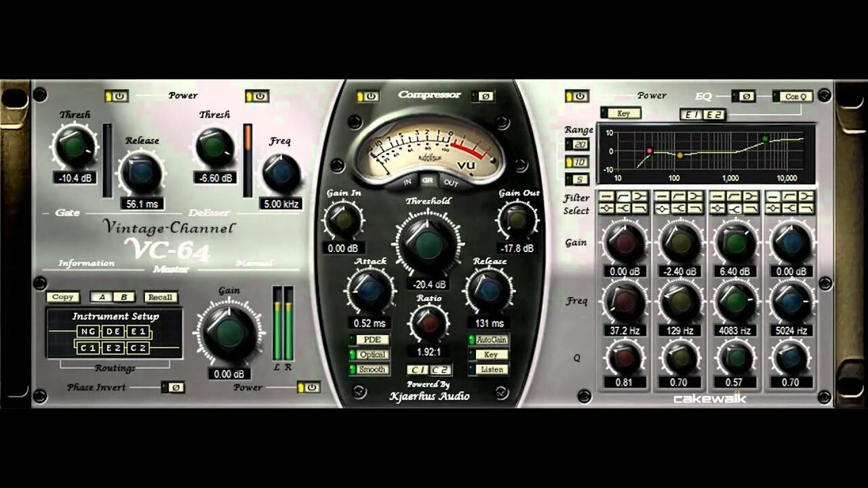The image size is (868, 488).
Task: Select preset slot A
Action: pos(102,297)
